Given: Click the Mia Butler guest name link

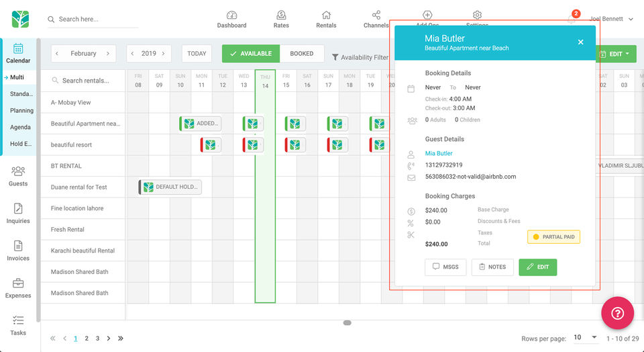Looking at the screenshot, I should click(x=439, y=154).
